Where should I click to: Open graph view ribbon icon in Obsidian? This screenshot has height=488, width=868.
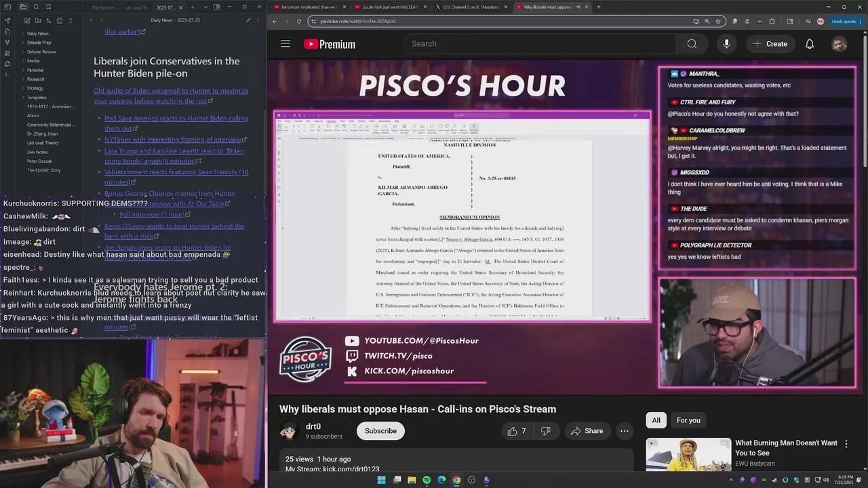(7, 42)
